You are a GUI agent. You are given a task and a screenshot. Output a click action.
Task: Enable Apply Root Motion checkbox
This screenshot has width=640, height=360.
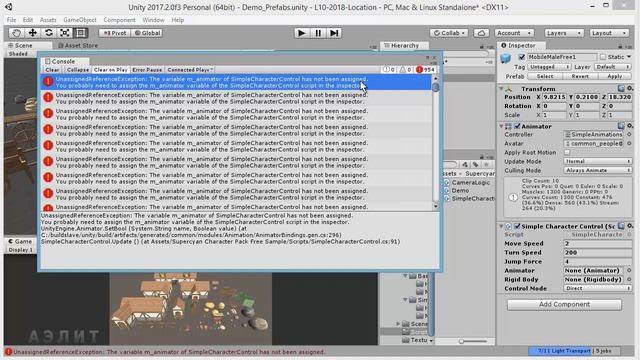[567, 152]
